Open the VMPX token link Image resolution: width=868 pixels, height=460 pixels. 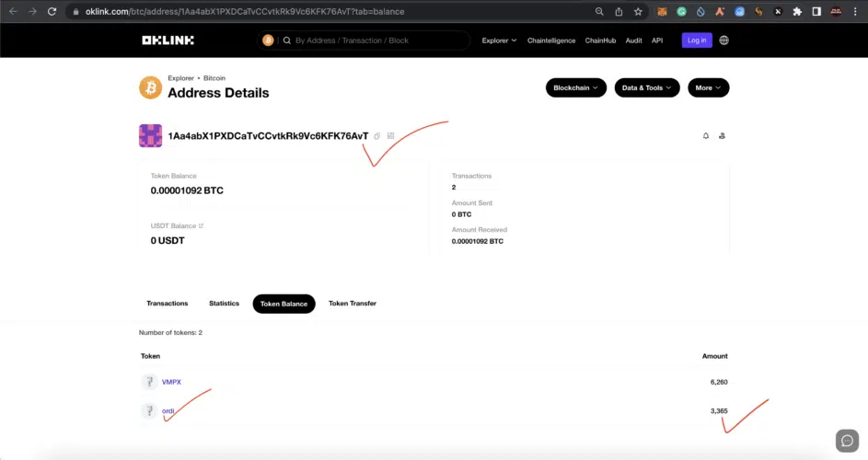(171, 382)
